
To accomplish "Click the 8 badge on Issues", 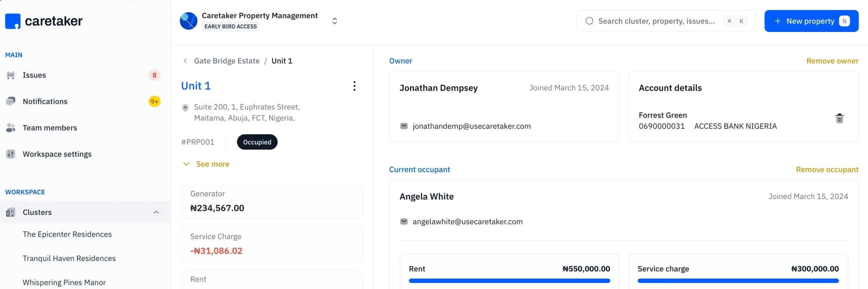I will 154,75.
